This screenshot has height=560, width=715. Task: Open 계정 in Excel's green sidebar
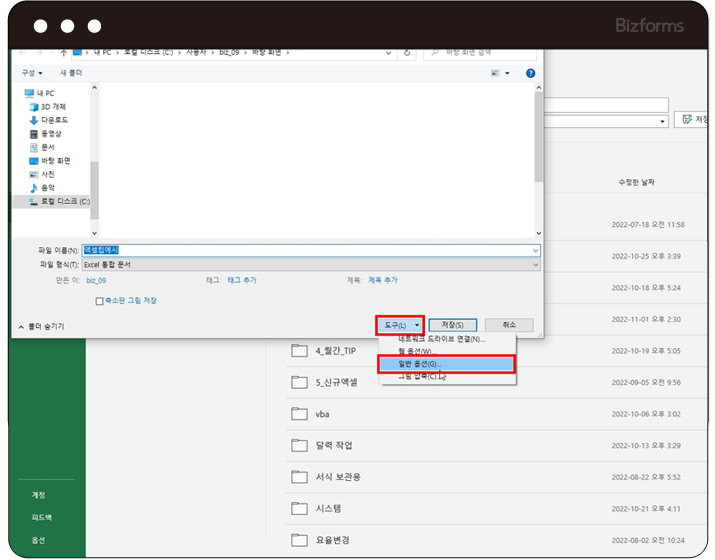pyautogui.click(x=38, y=495)
